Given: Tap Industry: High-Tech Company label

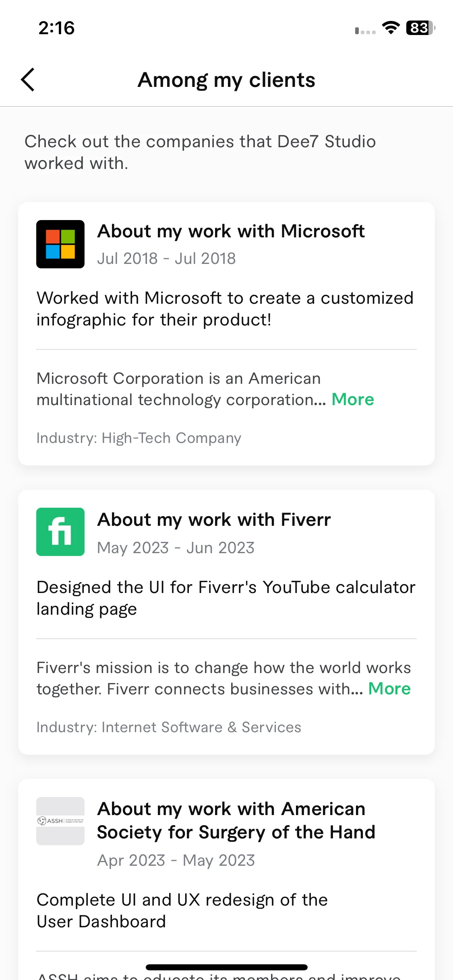Looking at the screenshot, I should 139,438.
